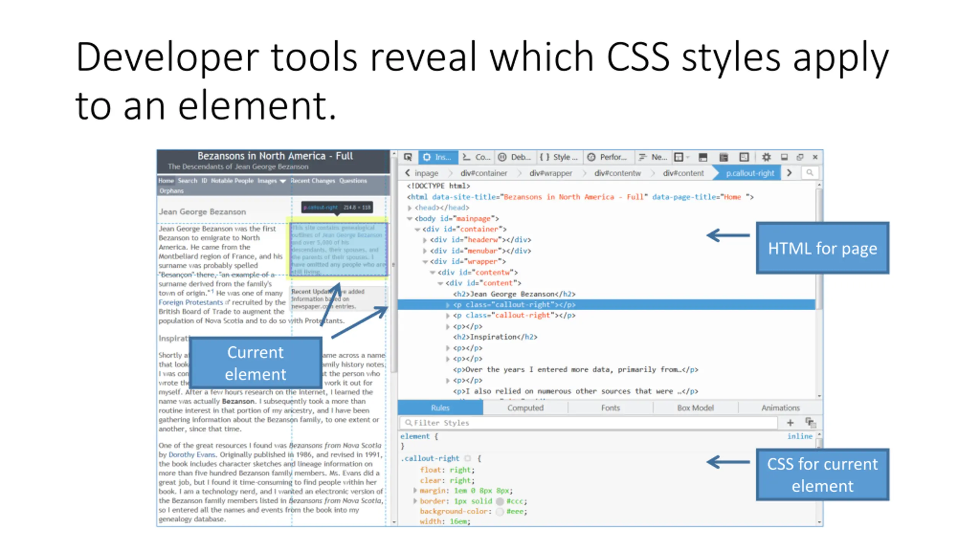Click the Foreign Protestants link

[x=191, y=302]
